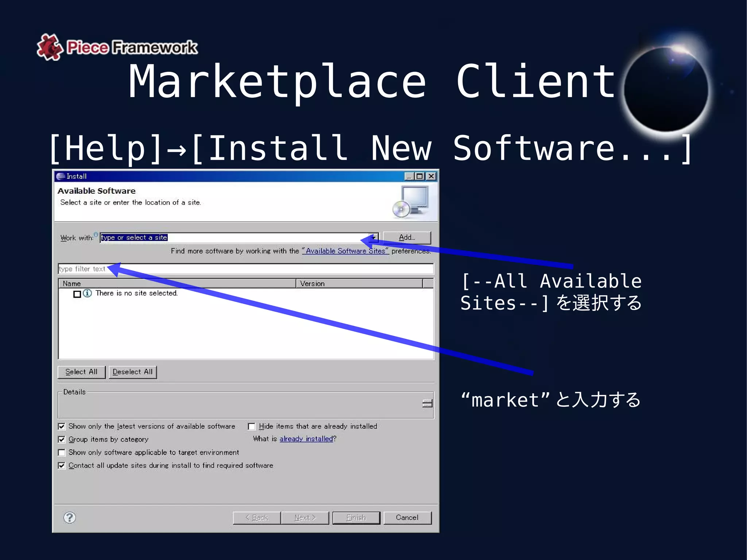
Task: Close the Install dialog window
Action: pyautogui.click(x=431, y=176)
